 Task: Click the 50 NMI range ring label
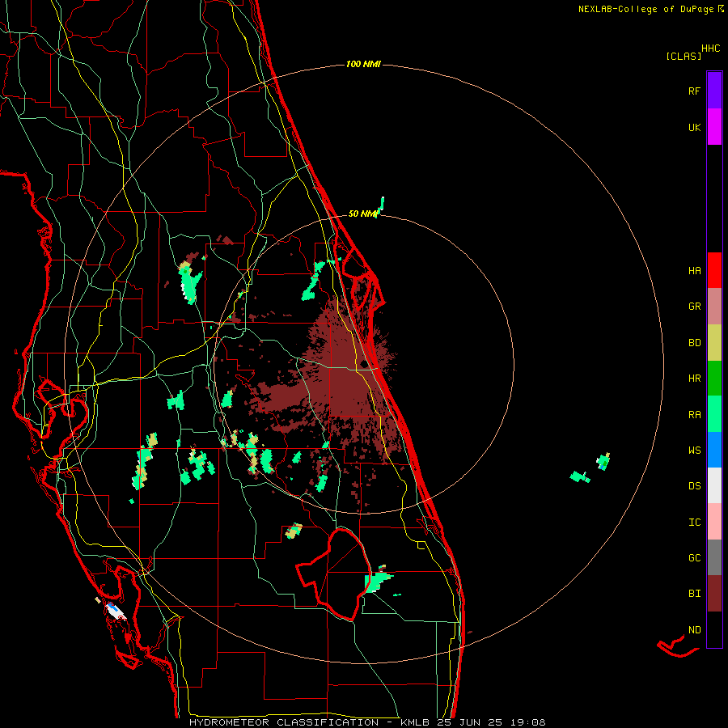363,214
